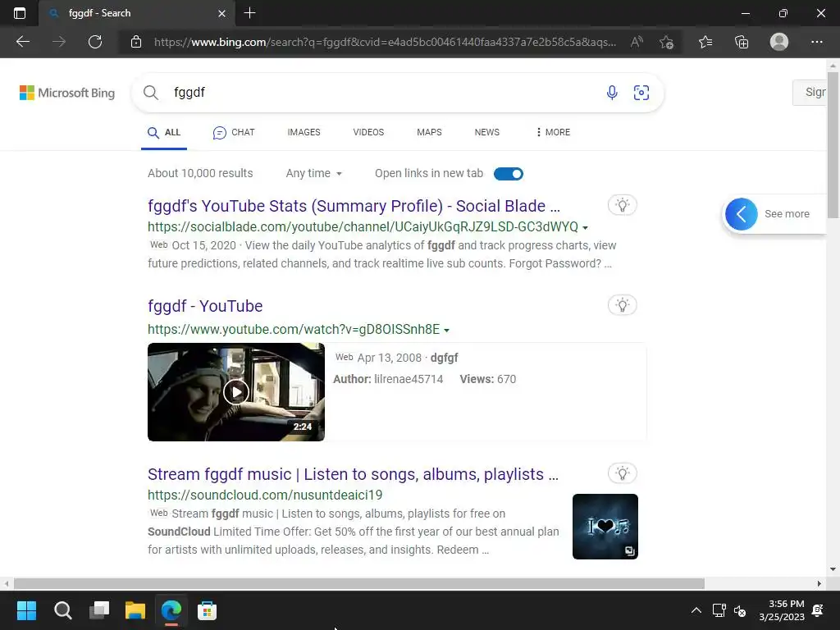Viewport: 840px width, 630px height.
Task: Open the Social Blade YouTube Stats result
Action: (x=354, y=206)
